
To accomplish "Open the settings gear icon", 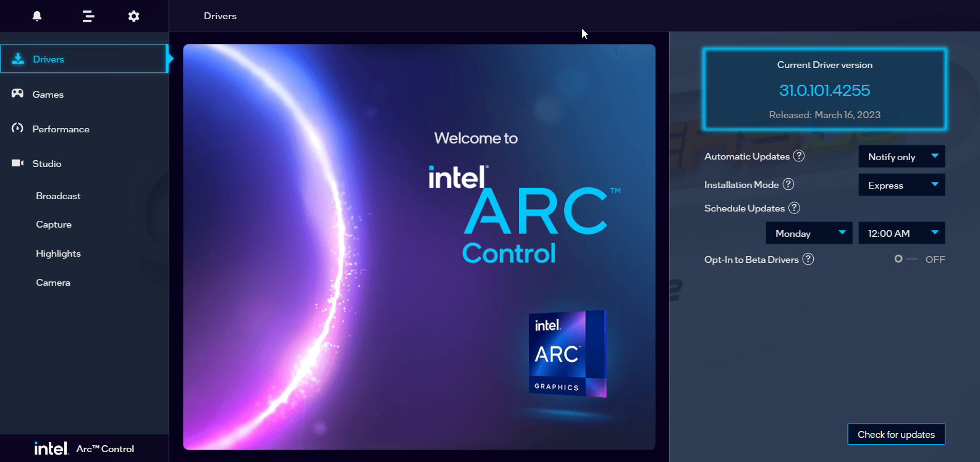I will pyautogui.click(x=133, y=16).
